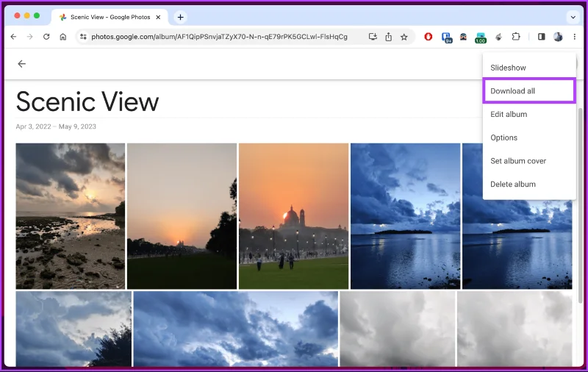Image resolution: width=588 pixels, height=372 pixels.
Task: Open the Extensions puzzle piece menu
Action: tap(516, 37)
